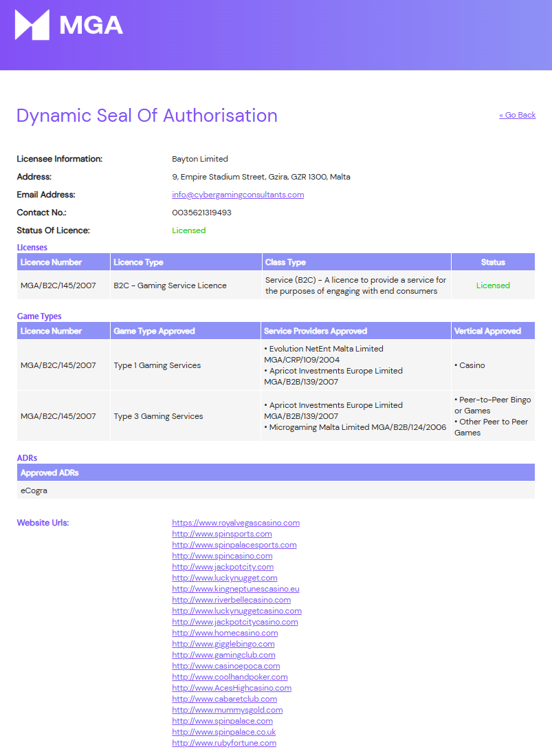
Task: Open gigglebingo.com link
Action: 223,644
